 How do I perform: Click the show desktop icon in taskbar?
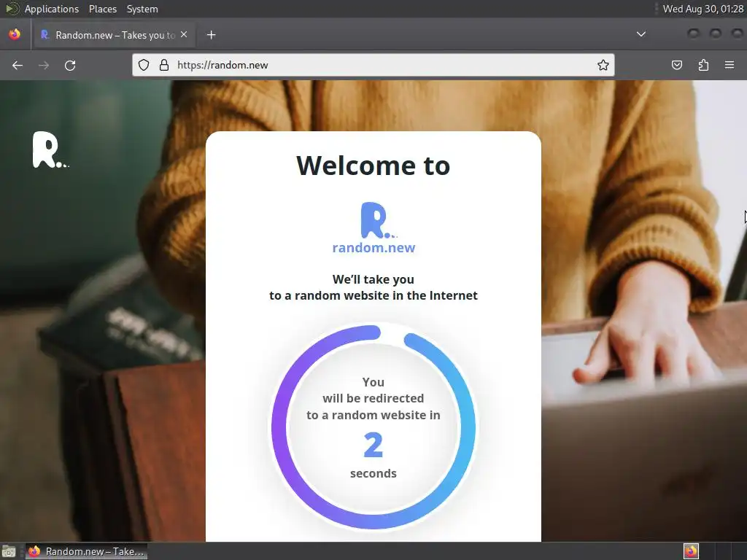[x=9, y=551]
